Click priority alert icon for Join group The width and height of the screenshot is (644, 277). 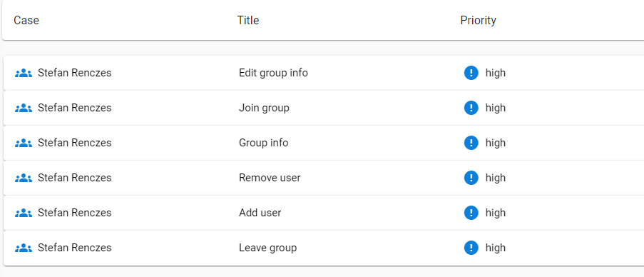[x=471, y=108]
